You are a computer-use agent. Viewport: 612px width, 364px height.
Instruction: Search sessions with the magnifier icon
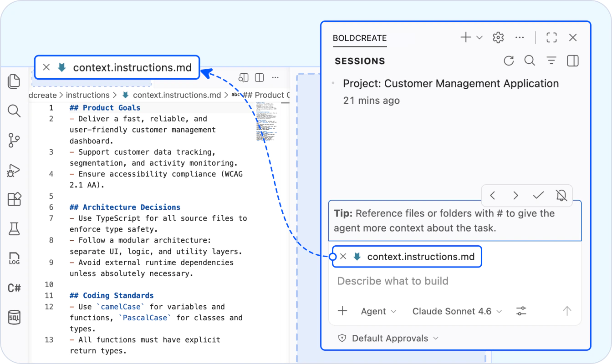point(530,61)
